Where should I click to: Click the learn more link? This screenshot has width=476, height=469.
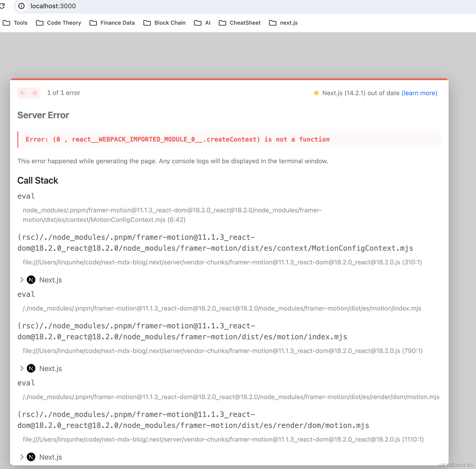pyautogui.click(x=419, y=93)
